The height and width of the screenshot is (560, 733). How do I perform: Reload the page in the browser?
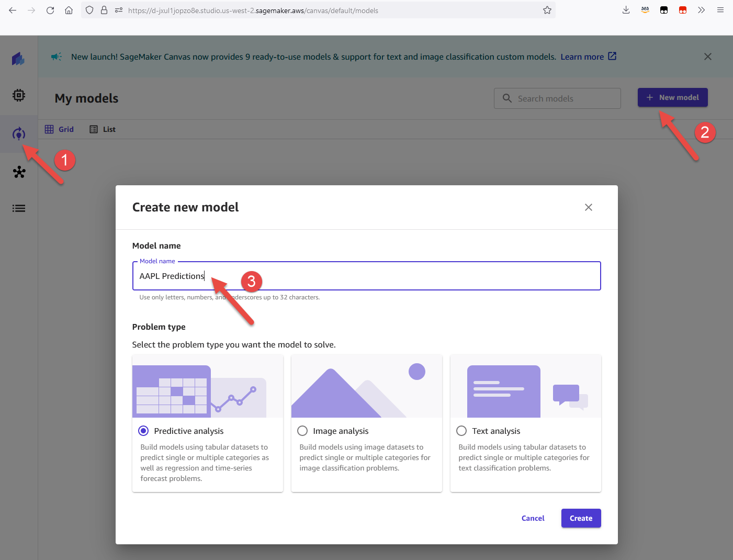pyautogui.click(x=50, y=10)
